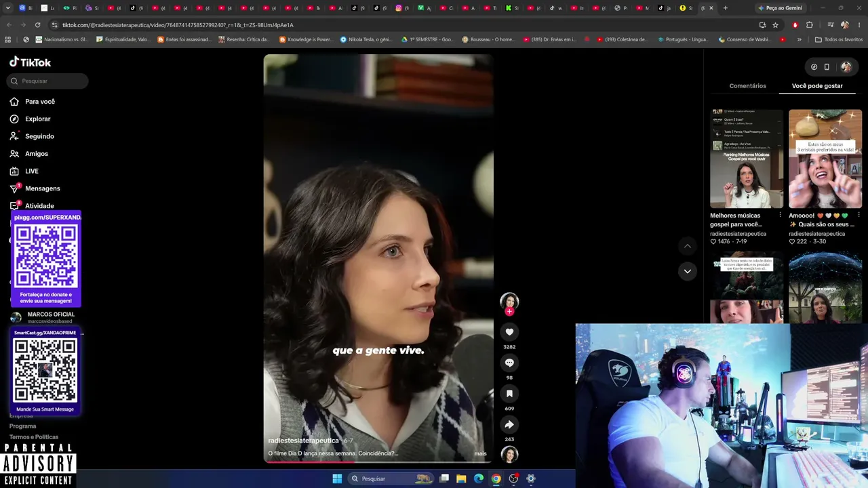This screenshot has width=868, height=488.
Task: Open comments bubble showing 98
Action: point(509,363)
